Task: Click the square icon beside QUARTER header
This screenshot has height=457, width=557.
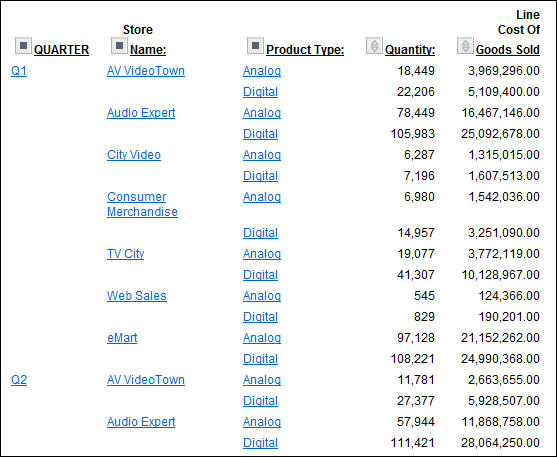Action: [x=23, y=45]
